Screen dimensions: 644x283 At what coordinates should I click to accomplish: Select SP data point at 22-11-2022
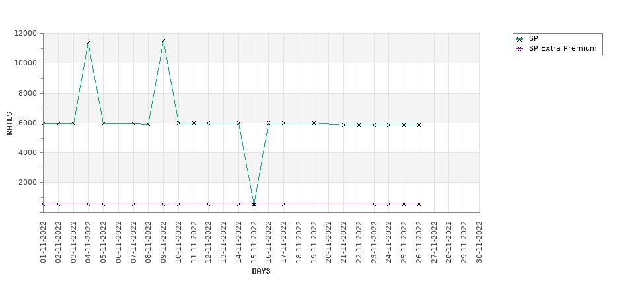point(359,125)
